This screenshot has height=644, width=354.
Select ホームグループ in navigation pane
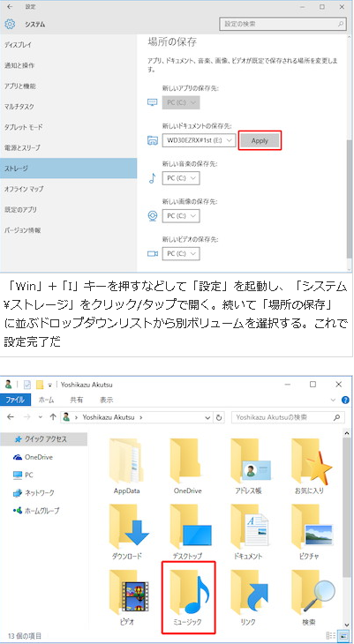[43, 511]
